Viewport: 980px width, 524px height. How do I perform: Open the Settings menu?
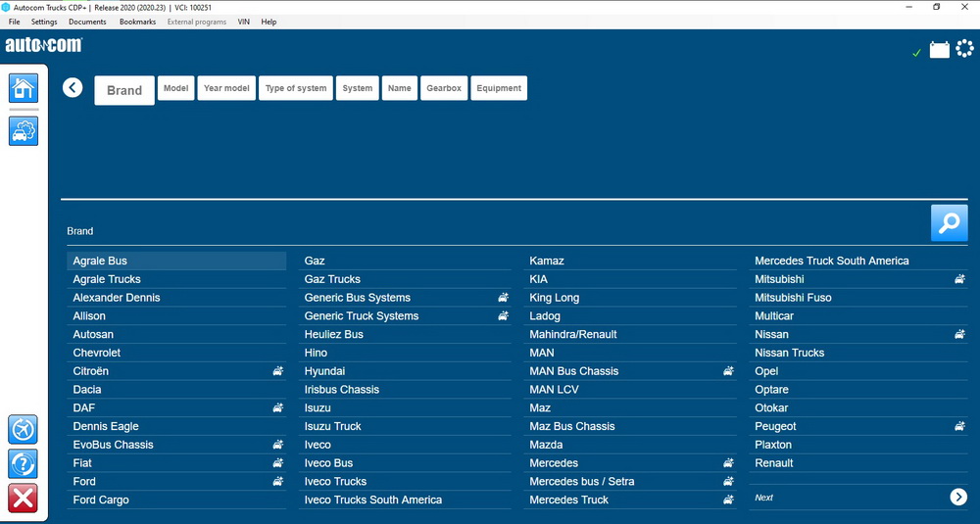pos(44,22)
